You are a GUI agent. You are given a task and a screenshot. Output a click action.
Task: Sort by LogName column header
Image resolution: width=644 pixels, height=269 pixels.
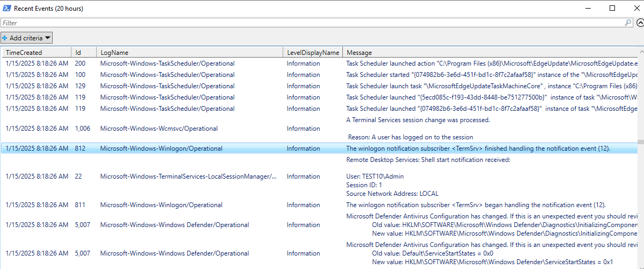click(x=190, y=53)
